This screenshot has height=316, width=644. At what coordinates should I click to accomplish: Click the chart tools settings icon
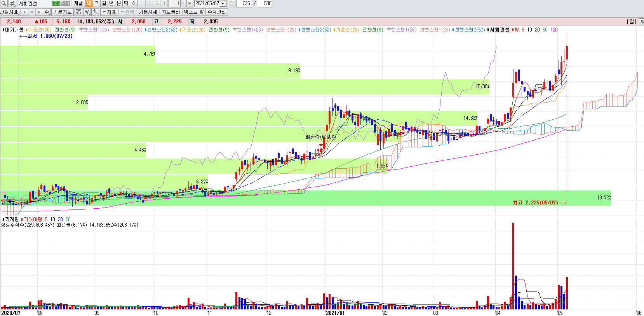point(78,12)
